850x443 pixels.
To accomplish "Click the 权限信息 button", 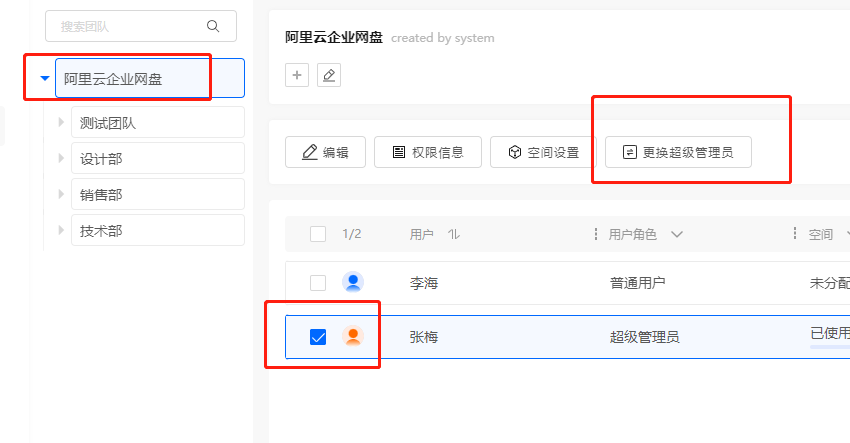I will point(428,152).
